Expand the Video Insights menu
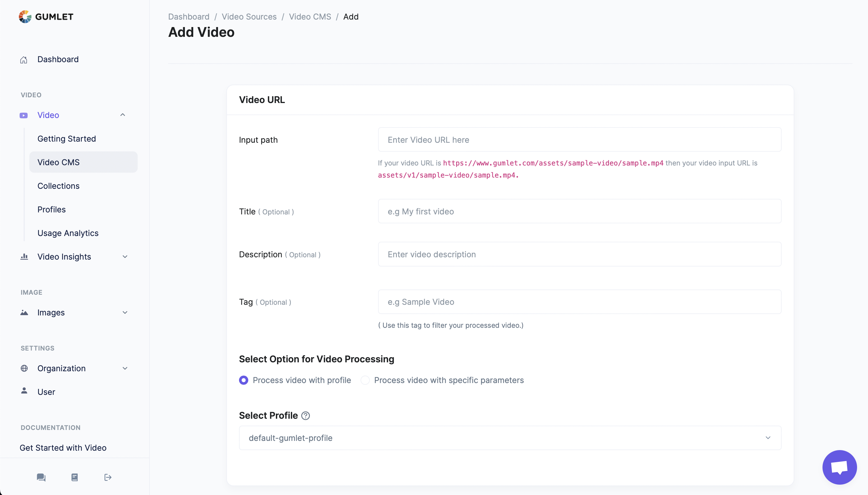Image resolution: width=868 pixels, height=495 pixels. point(125,257)
